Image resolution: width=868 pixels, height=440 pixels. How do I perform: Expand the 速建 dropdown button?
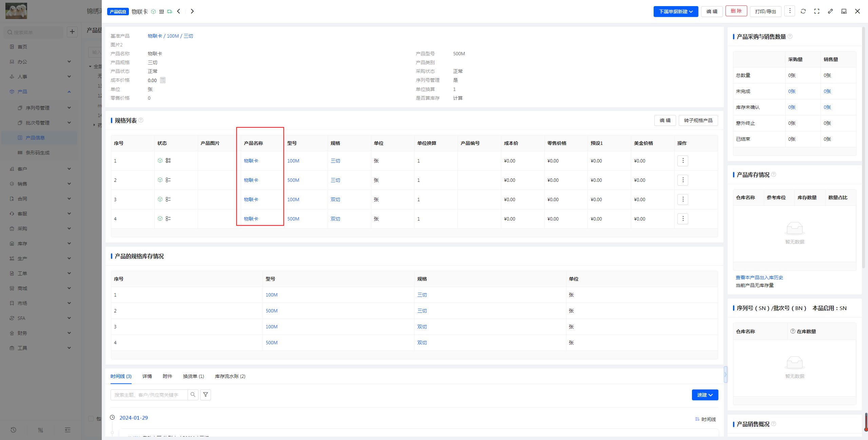[705, 395]
